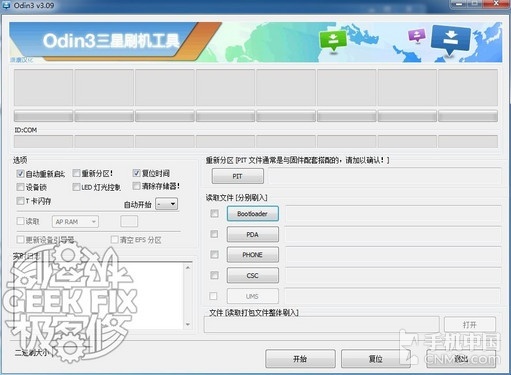Click the packaged file path field
The image size is (511, 375).
322,324
